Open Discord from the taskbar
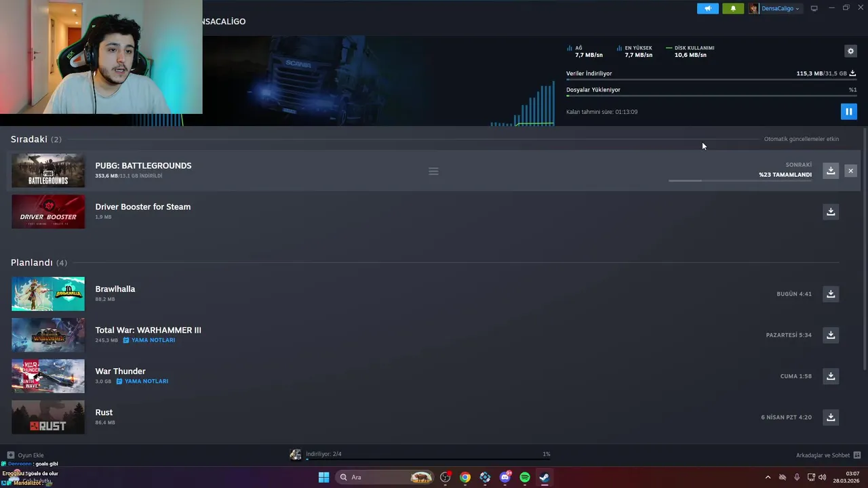 505,477
